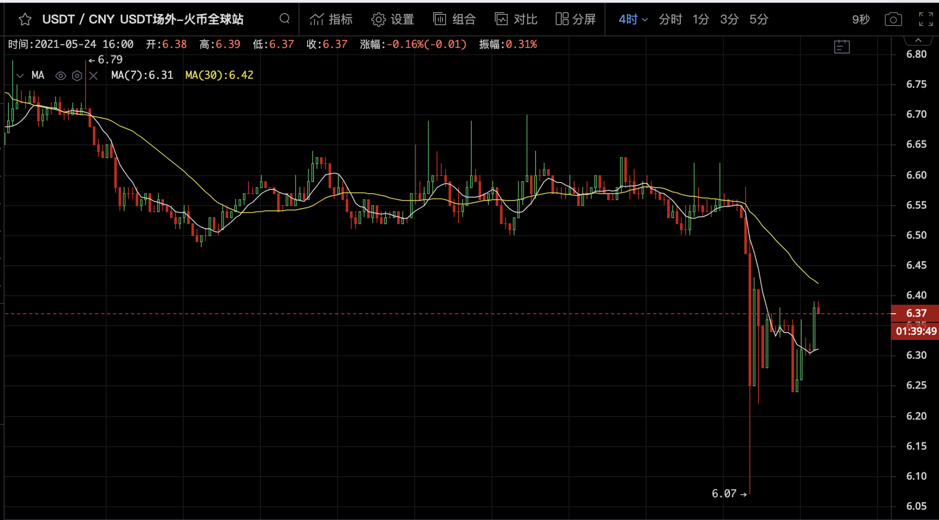Screen dimensions: 939x520
Task: Click the fullscreen icon at top right
Action: [x=924, y=19]
